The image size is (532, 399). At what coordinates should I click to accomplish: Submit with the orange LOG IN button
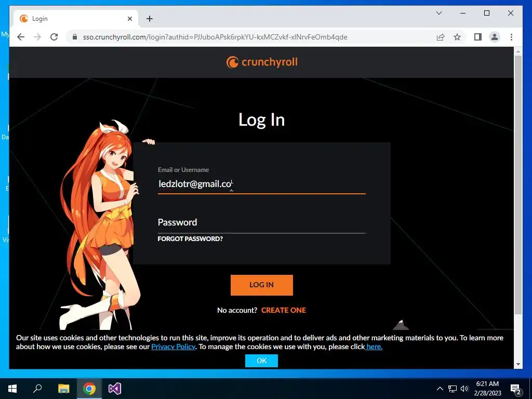point(262,285)
